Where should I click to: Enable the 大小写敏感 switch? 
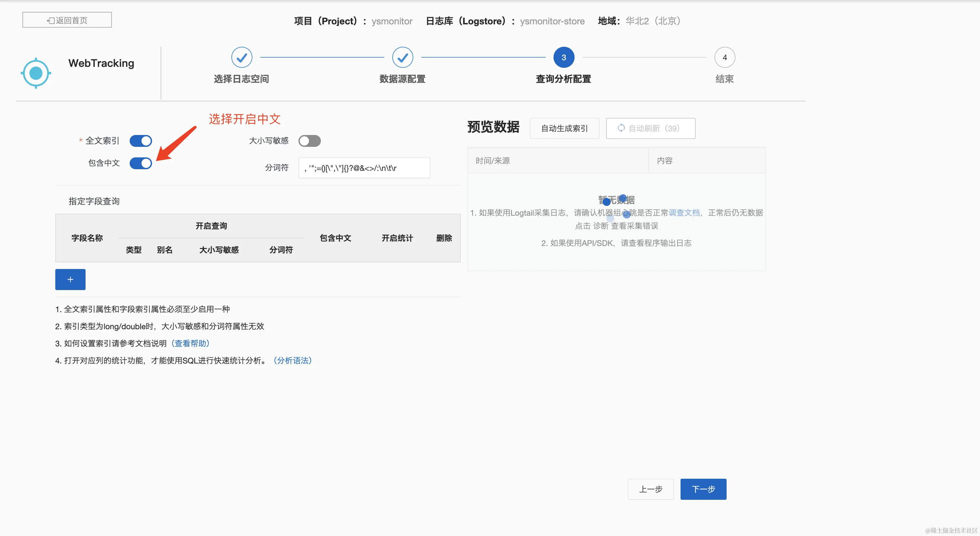[x=309, y=141]
